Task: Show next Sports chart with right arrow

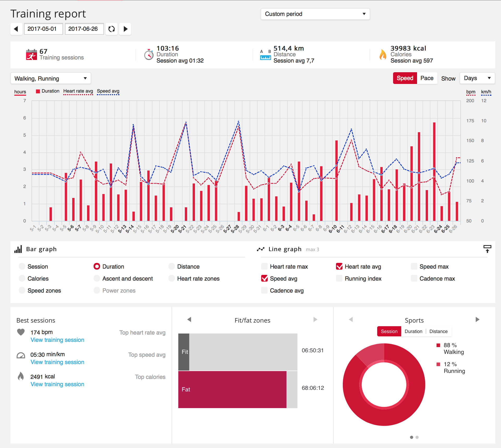Action: click(x=477, y=320)
